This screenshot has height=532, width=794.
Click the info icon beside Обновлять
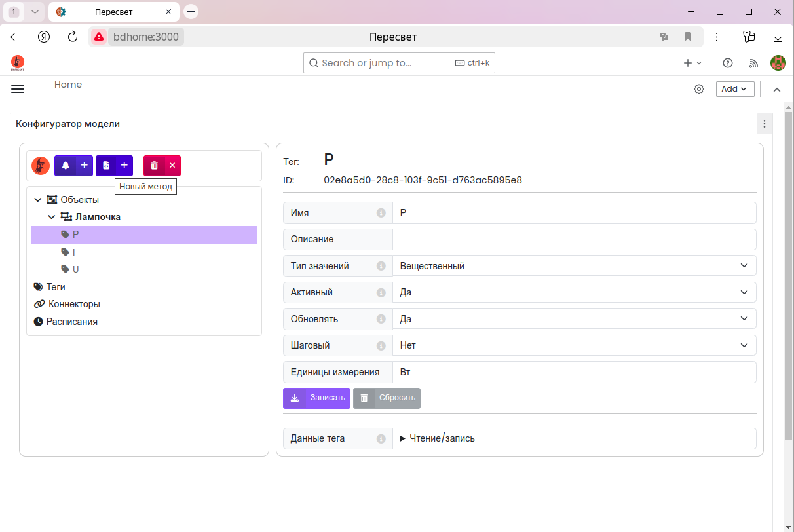click(x=381, y=319)
